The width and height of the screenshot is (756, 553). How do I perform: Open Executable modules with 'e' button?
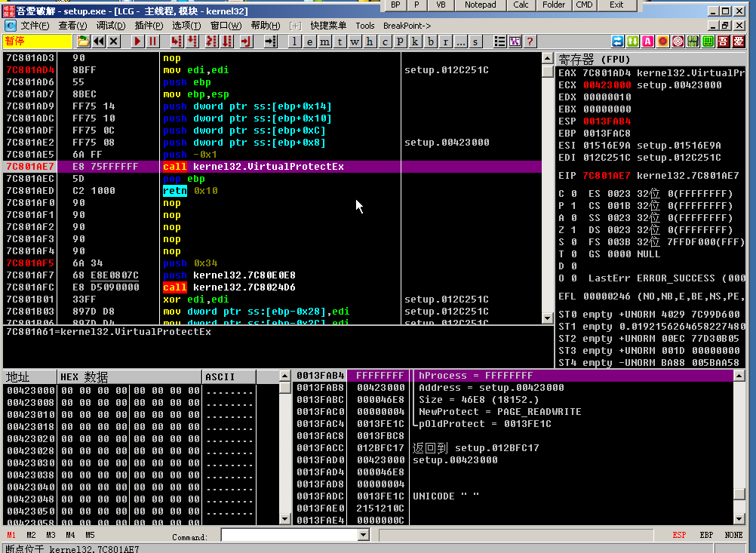point(309,41)
